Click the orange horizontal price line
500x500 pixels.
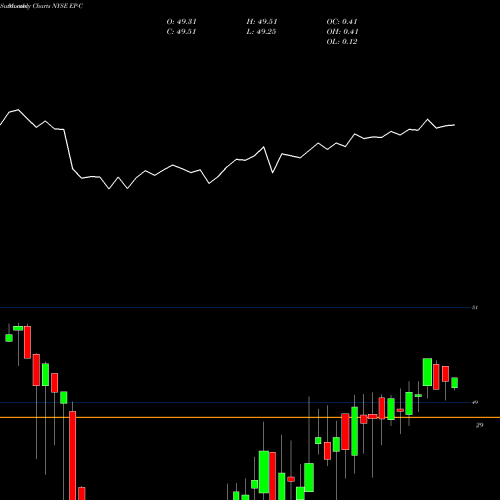[x=250, y=417]
